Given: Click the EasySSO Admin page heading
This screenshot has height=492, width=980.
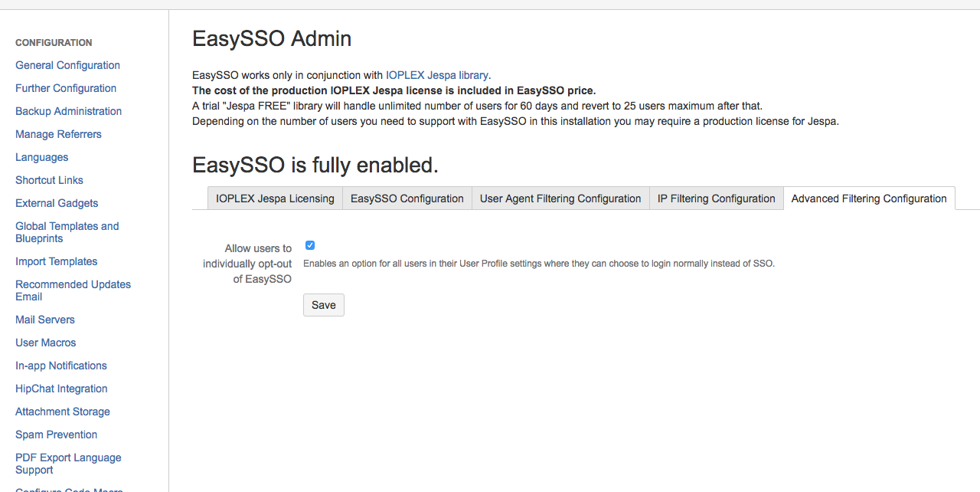Looking at the screenshot, I should (272, 38).
